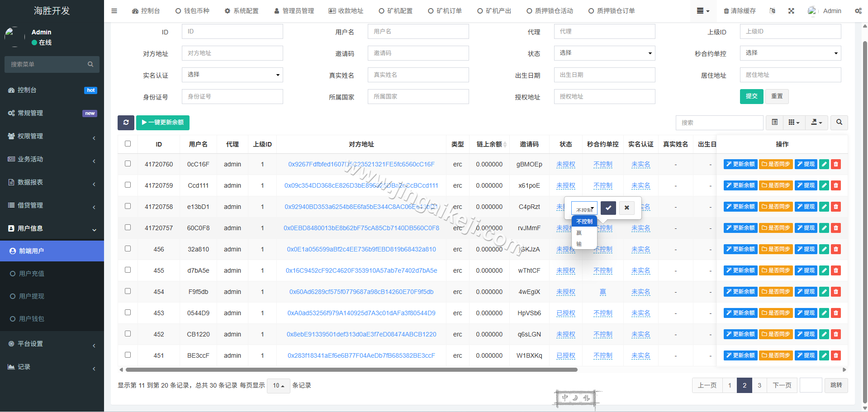Click the search icon in the sidebar 搜索菜单 box
The image size is (868, 412).
pos(90,64)
